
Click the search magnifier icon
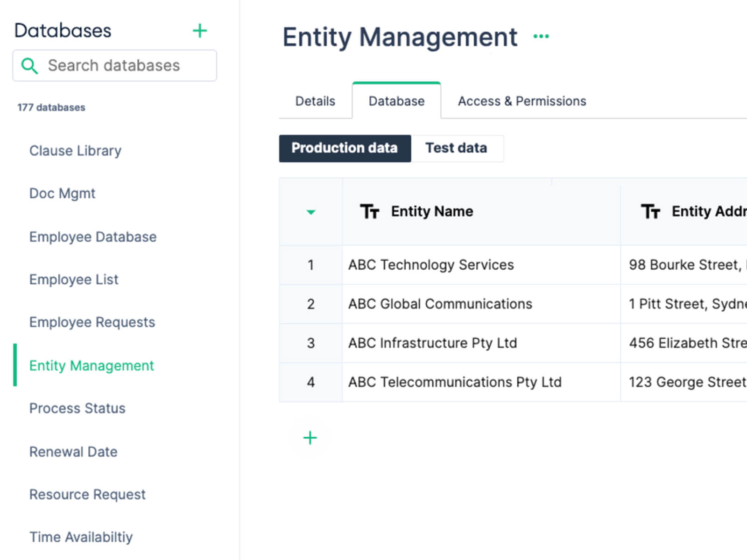coord(29,66)
